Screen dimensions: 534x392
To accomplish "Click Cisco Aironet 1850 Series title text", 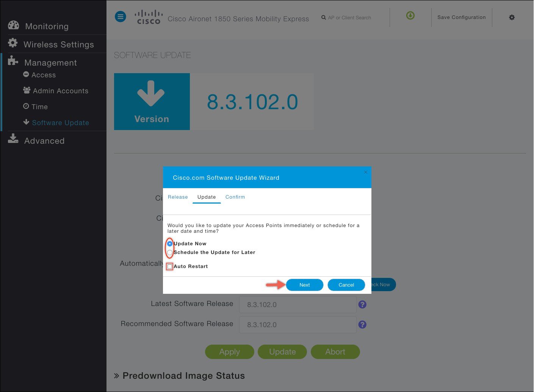I will pos(238,19).
